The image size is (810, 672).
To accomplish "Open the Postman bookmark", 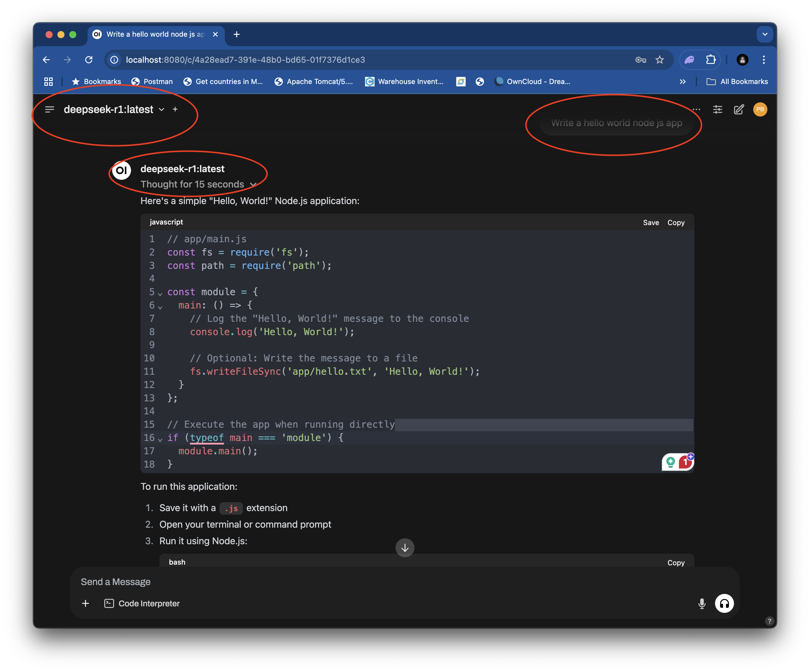I will [x=151, y=81].
